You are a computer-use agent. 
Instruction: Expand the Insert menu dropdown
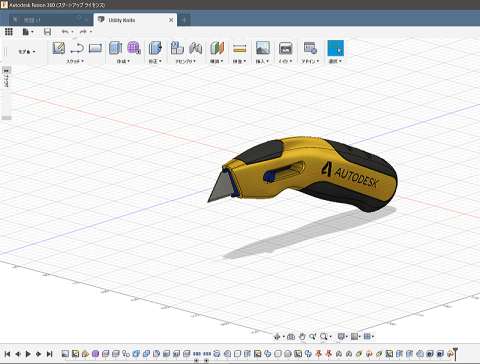pos(262,61)
